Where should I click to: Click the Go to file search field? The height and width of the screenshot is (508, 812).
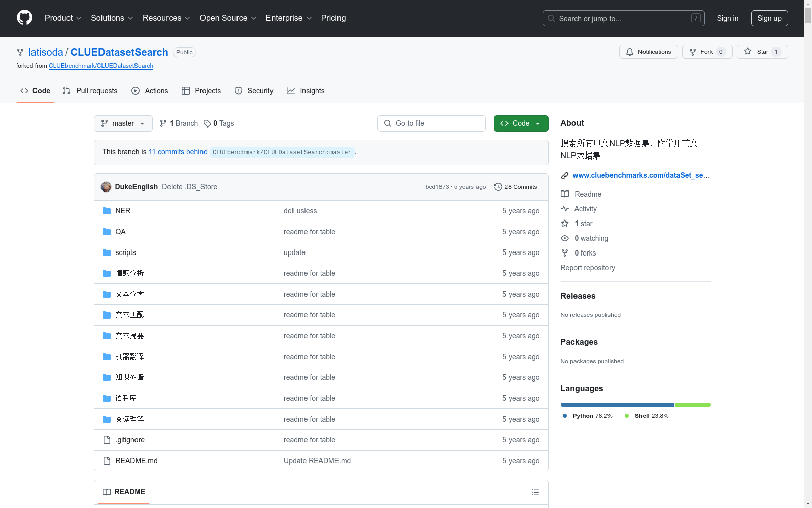(x=431, y=123)
